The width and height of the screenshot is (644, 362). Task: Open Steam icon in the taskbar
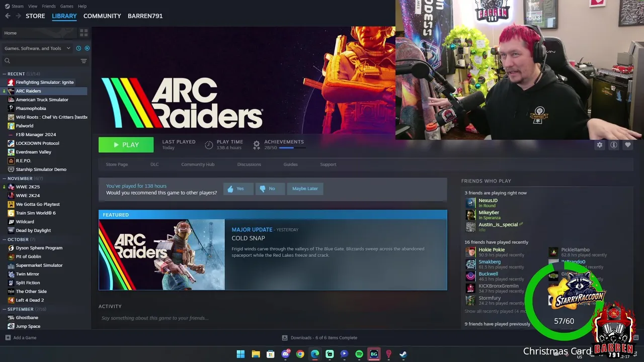pyautogui.click(x=404, y=354)
